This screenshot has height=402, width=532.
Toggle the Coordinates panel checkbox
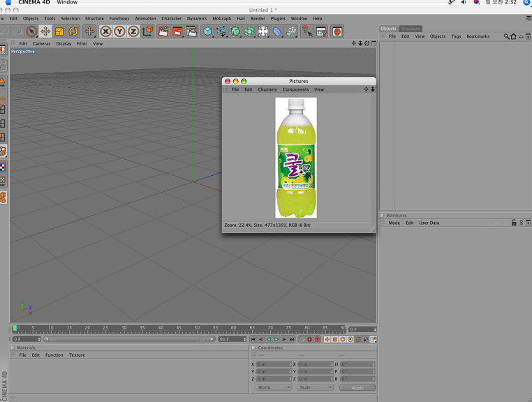[253, 348]
